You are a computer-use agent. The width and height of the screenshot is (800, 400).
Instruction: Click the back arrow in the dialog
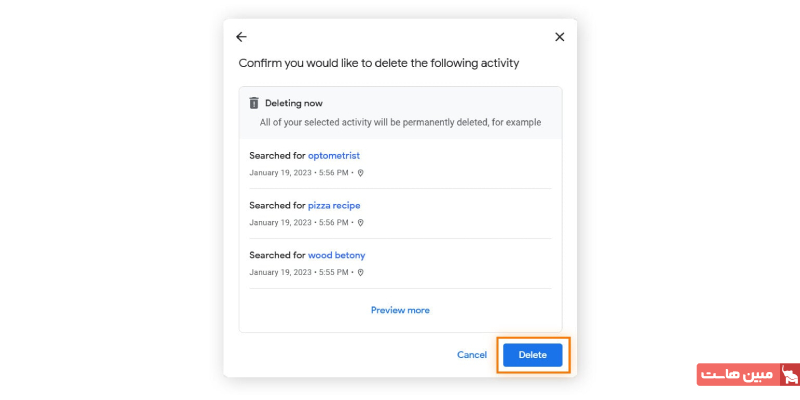[241, 37]
